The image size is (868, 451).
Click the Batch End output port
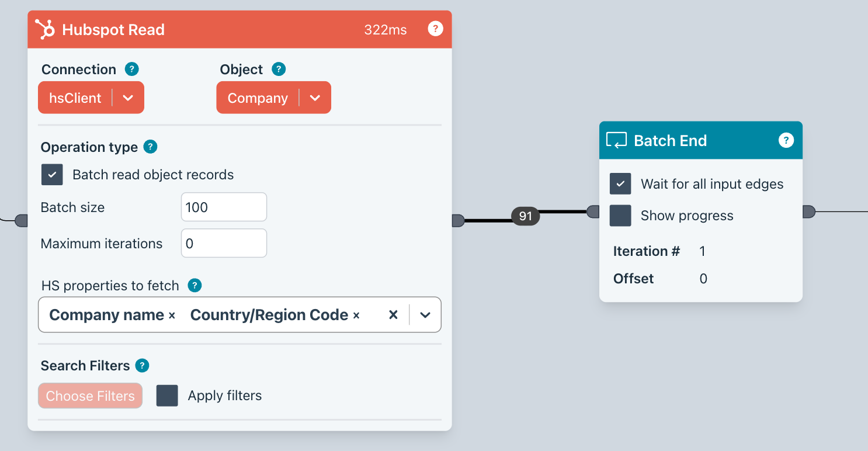coord(809,211)
